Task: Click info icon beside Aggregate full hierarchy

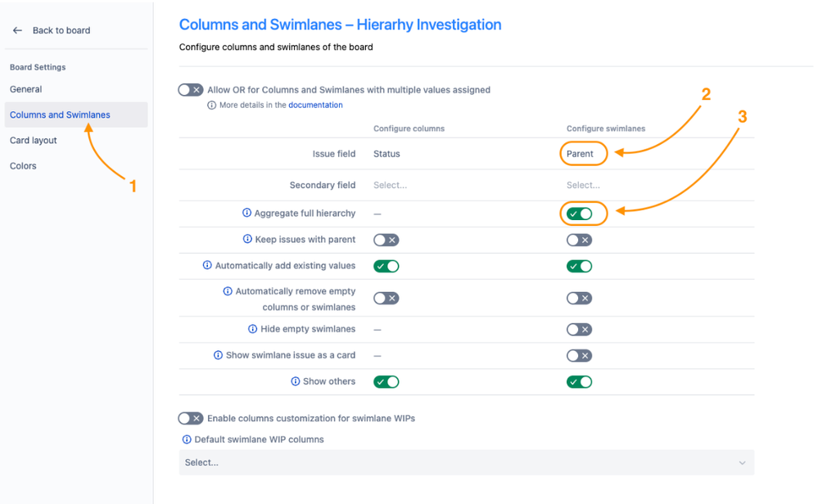Action: tap(247, 213)
